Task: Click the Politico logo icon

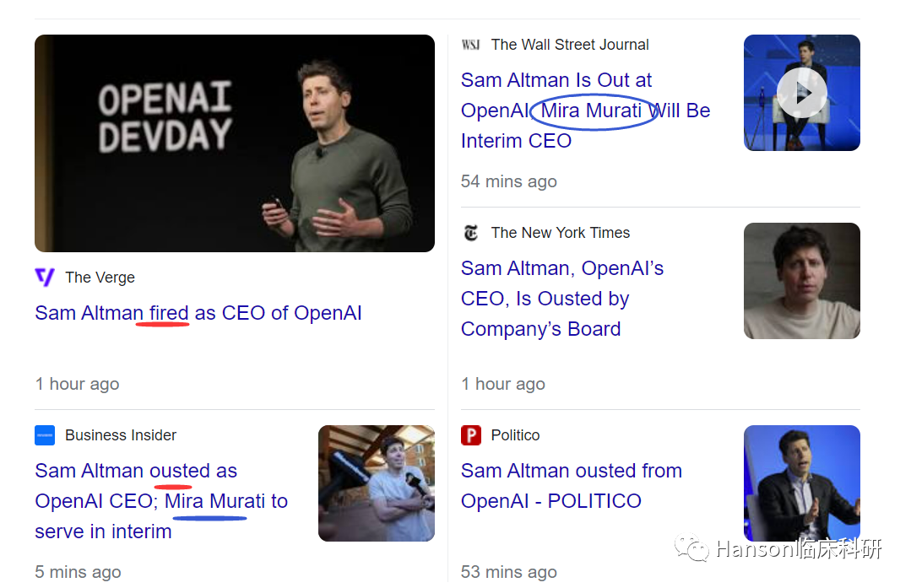Action: click(471, 435)
